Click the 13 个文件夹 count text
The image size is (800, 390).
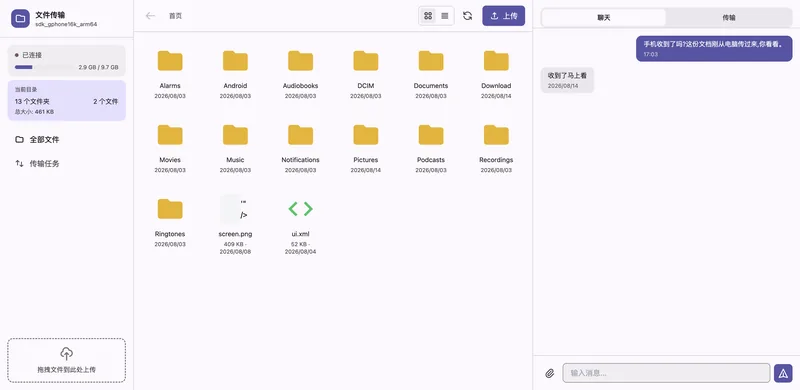click(32, 102)
